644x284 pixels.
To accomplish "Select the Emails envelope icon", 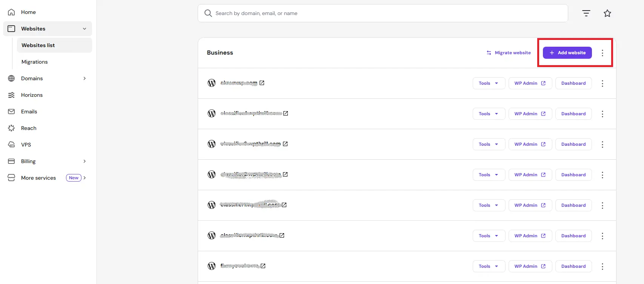I will 11,111.
